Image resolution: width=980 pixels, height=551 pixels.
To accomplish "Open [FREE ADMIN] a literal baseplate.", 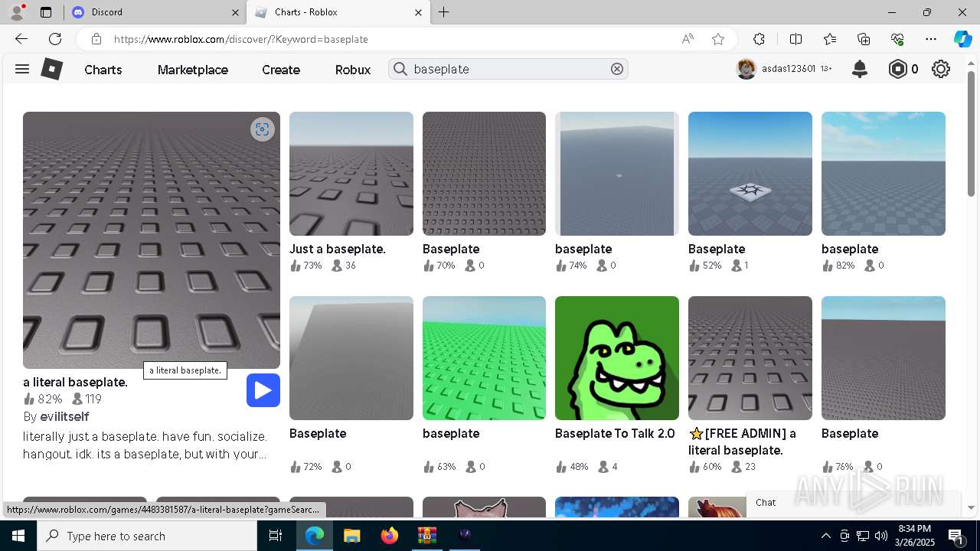I will [x=742, y=442].
